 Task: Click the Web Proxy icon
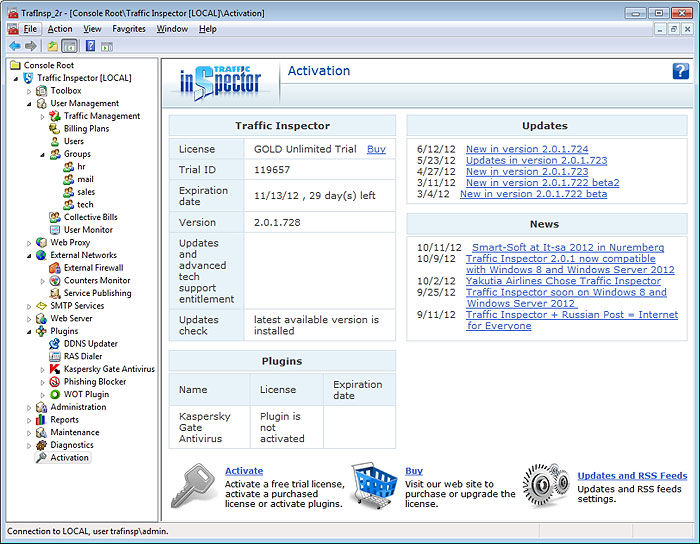click(41, 242)
